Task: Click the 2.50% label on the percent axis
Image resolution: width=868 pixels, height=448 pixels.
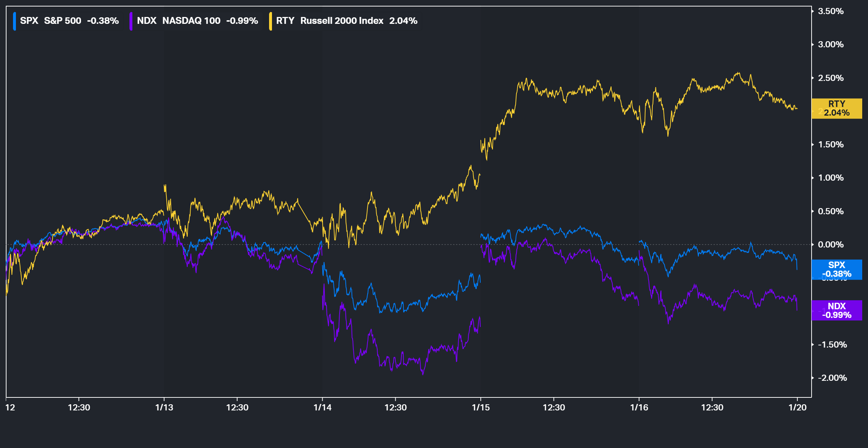Action: (831, 78)
